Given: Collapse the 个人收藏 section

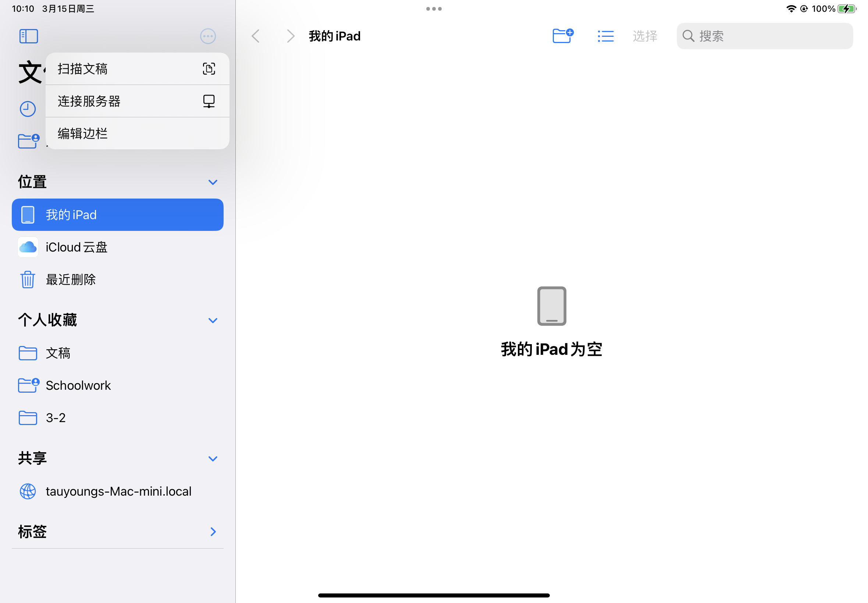Looking at the screenshot, I should (213, 320).
